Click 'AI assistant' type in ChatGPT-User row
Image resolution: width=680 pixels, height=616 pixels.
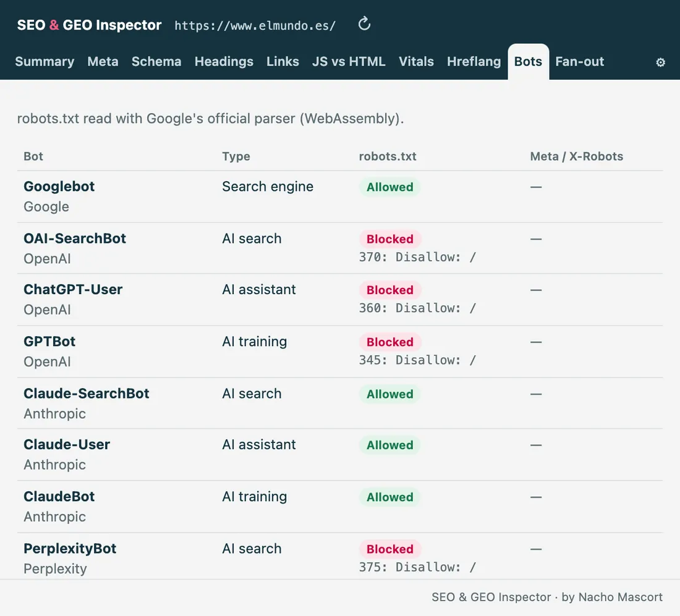point(259,289)
